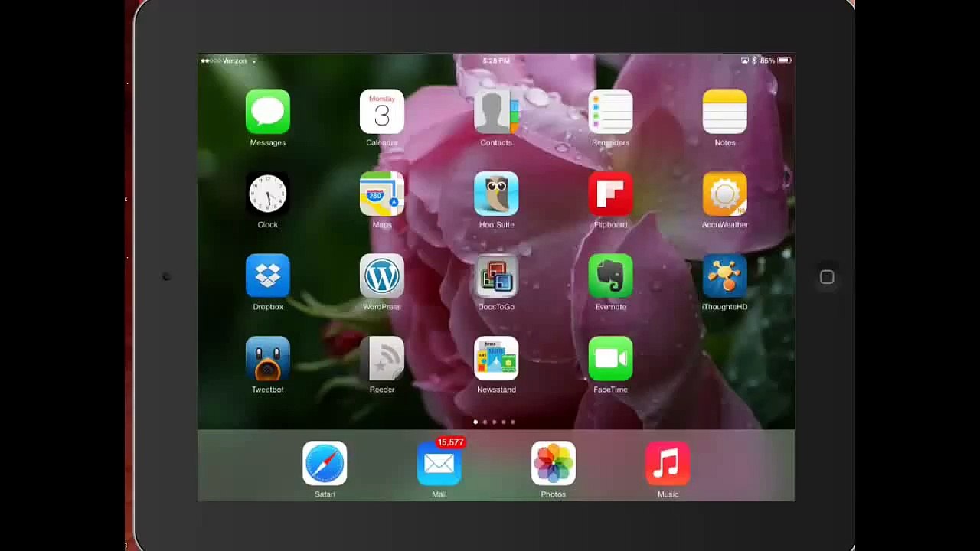The image size is (980, 551).
Task: Open the AccuWeather app
Action: [725, 194]
